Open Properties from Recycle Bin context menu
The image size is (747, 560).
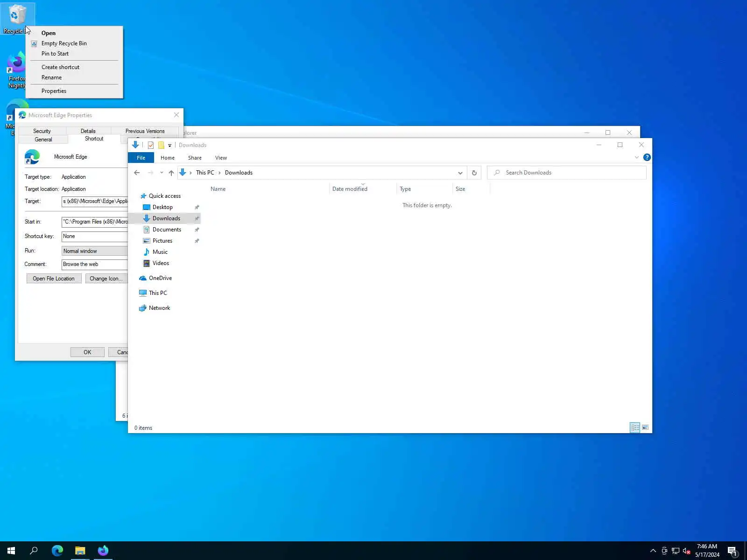coord(74,91)
